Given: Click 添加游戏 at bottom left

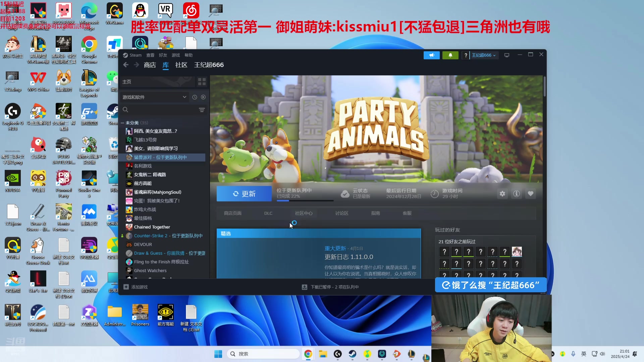Looking at the screenshot, I should click(x=136, y=287).
